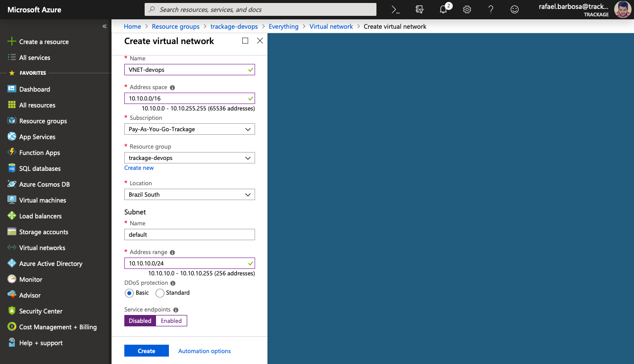Click the App Services globe icon
The width and height of the screenshot is (634, 364).
(x=12, y=137)
